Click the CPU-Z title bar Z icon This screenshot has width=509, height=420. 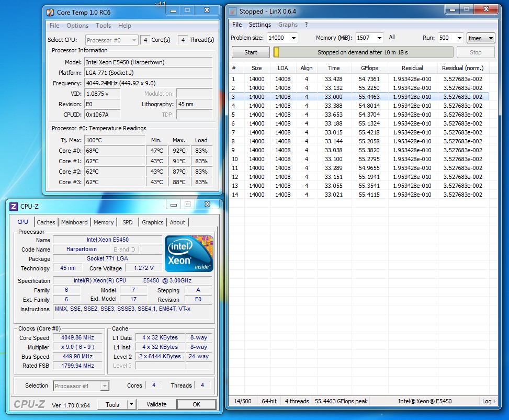click(x=14, y=207)
